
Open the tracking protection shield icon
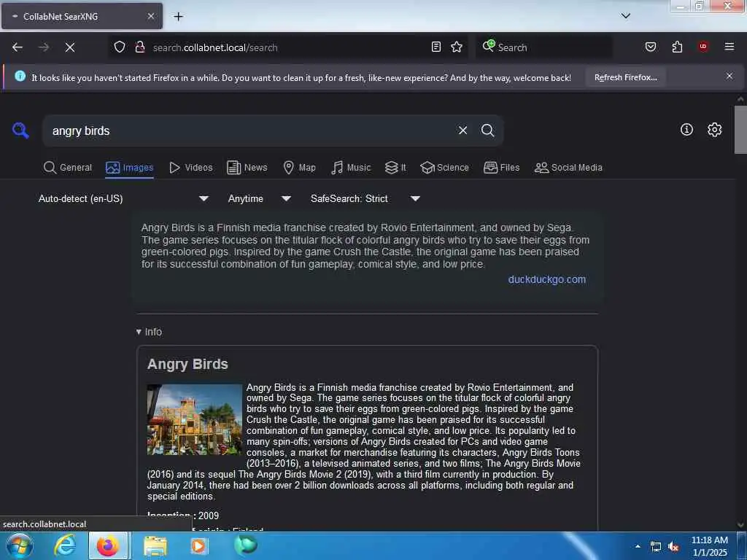pyautogui.click(x=120, y=47)
